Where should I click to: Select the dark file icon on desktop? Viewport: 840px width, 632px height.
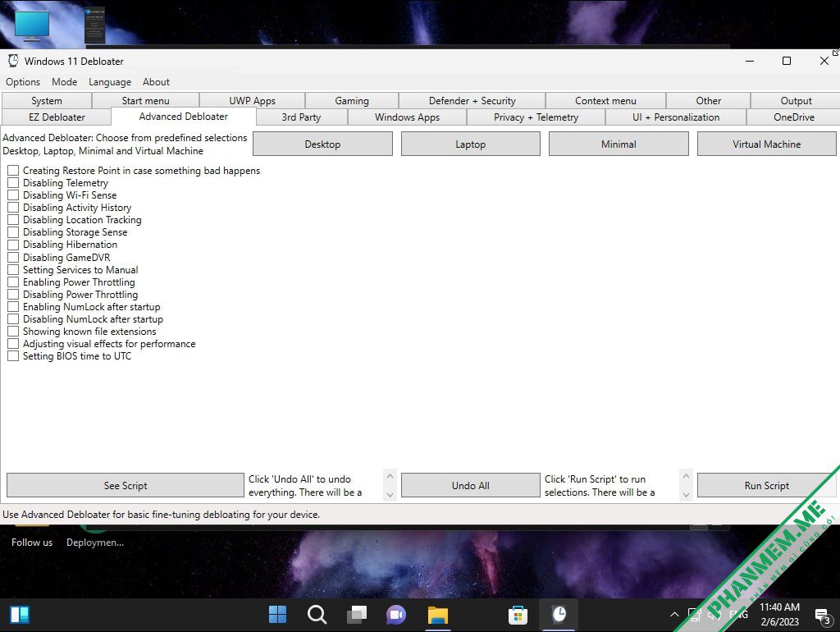pyautogui.click(x=95, y=25)
